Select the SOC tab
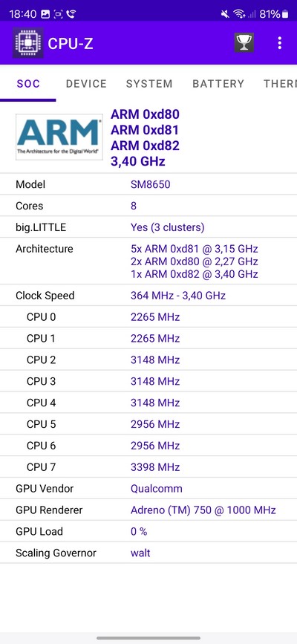The width and height of the screenshot is (297, 644). coord(28,84)
